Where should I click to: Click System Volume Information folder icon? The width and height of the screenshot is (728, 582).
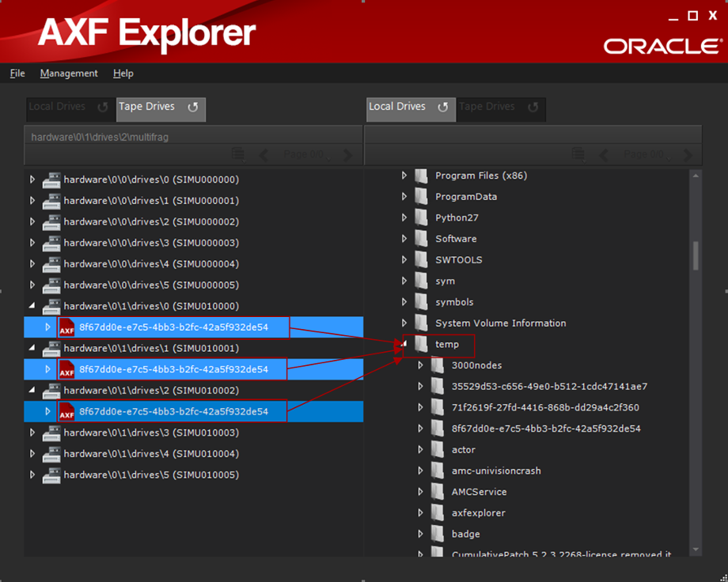[421, 323]
